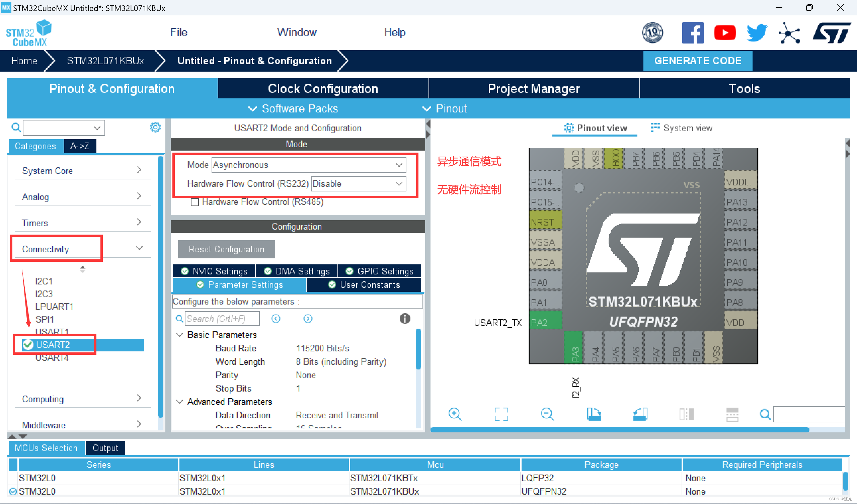Select LPUART1 in the connectivity list

point(54,307)
